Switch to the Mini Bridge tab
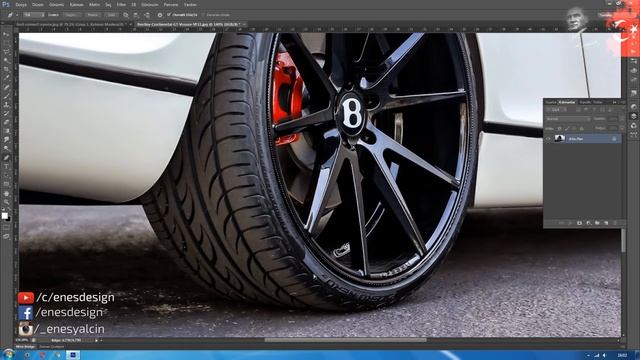Image resolution: width=640 pixels, height=360 pixels. (25, 347)
